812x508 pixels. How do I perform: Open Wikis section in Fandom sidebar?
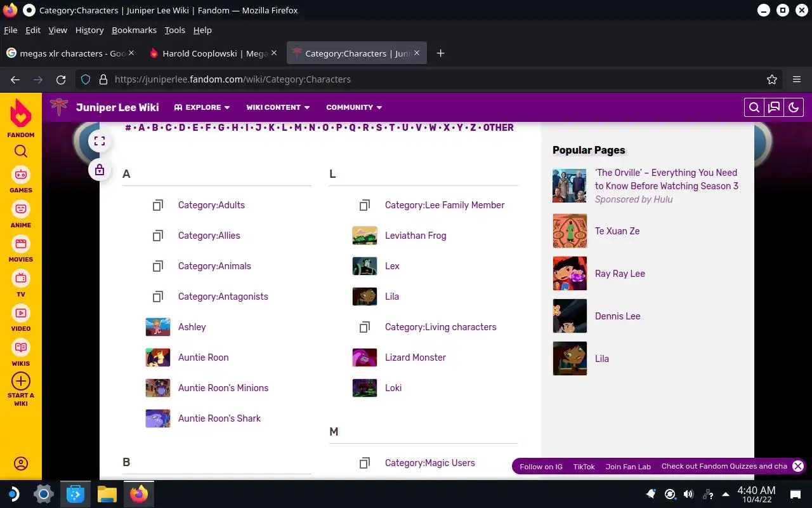tap(21, 353)
